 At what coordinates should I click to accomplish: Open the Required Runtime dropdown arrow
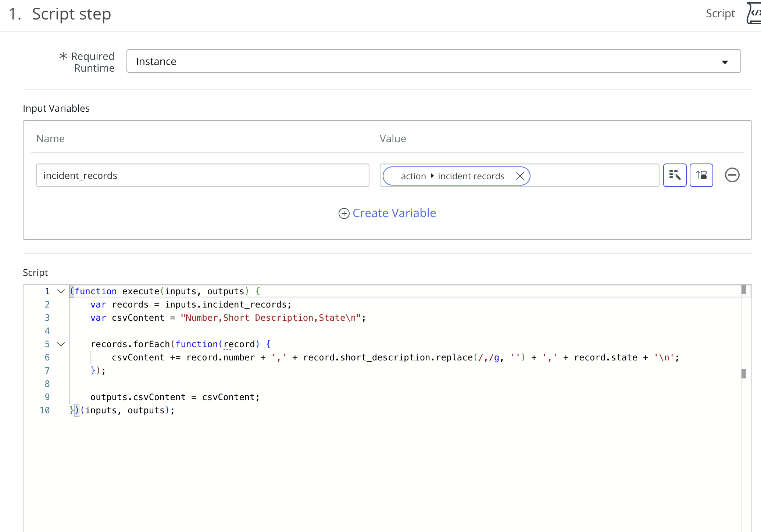725,62
